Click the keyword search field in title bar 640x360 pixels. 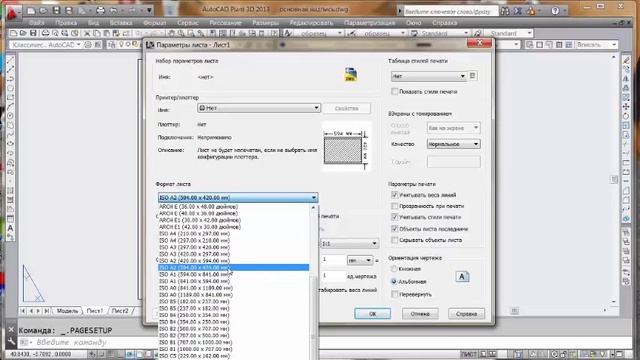pyautogui.click(x=451, y=11)
